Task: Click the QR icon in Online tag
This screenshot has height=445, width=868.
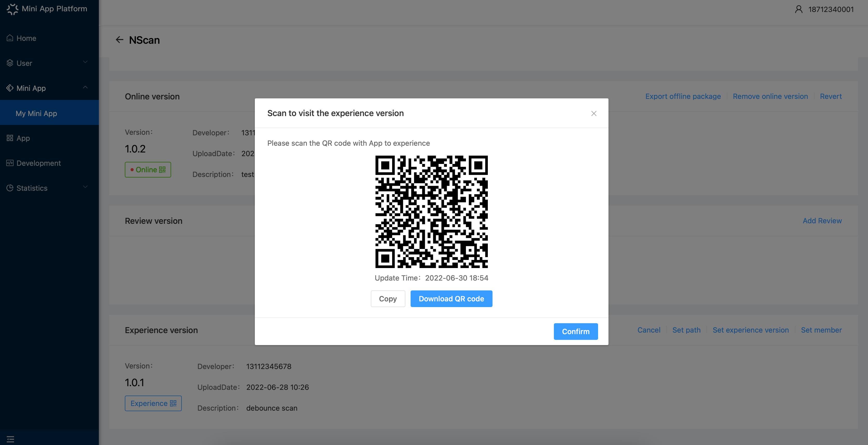Action: pyautogui.click(x=162, y=170)
